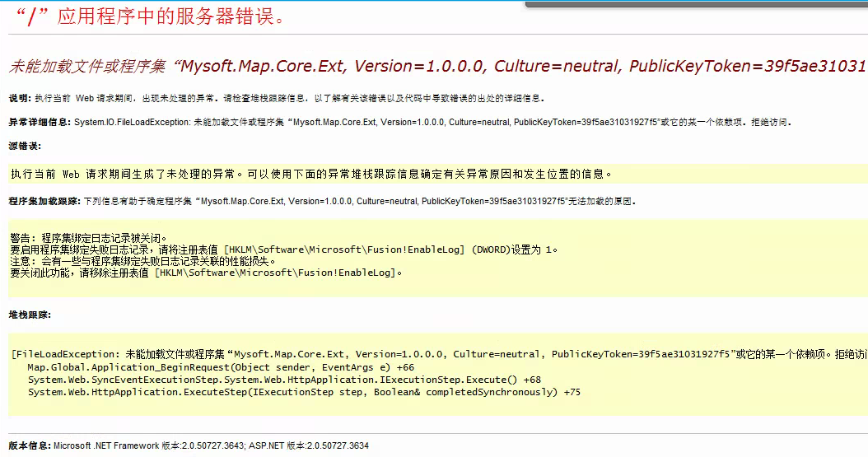Click the '警告: 程序集绑定日志记录被关闭' warning line

(89, 238)
